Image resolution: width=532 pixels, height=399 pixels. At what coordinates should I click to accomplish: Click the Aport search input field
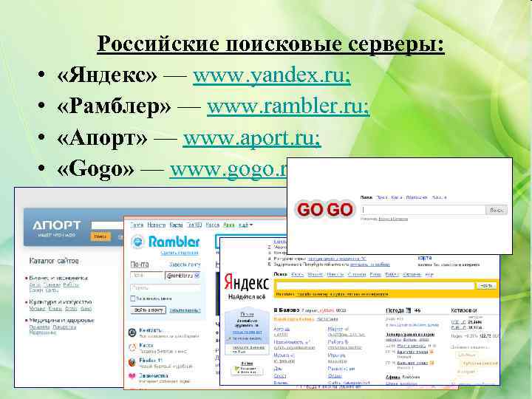pyautogui.click(x=108, y=225)
